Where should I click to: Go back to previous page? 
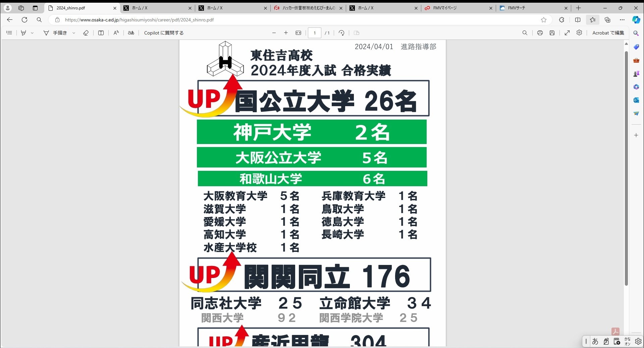pos(9,20)
